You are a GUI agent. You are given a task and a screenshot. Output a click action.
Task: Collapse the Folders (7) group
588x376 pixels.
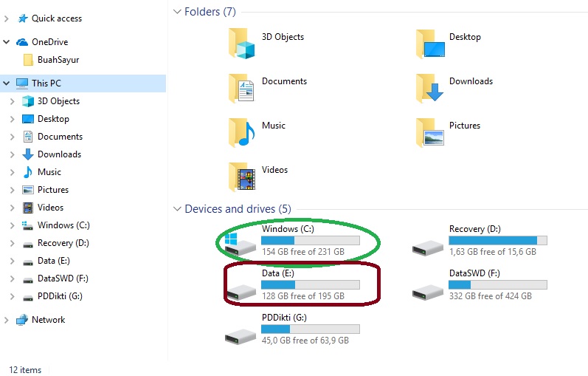click(176, 12)
